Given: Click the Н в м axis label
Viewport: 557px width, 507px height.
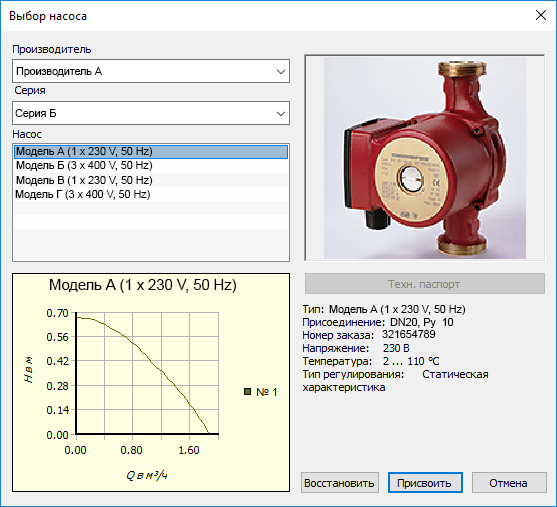Looking at the screenshot, I should (x=29, y=370).
